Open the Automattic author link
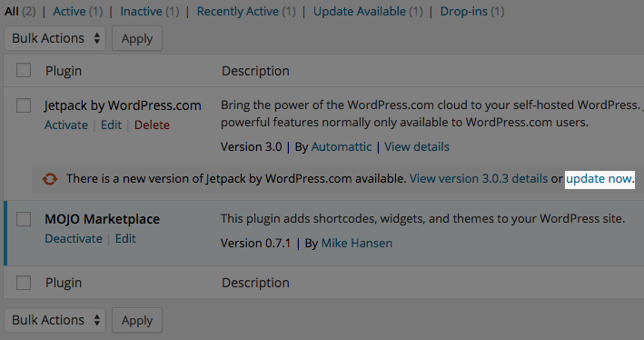Viewport: 644px width, 340px height. [x=342, y=146]
